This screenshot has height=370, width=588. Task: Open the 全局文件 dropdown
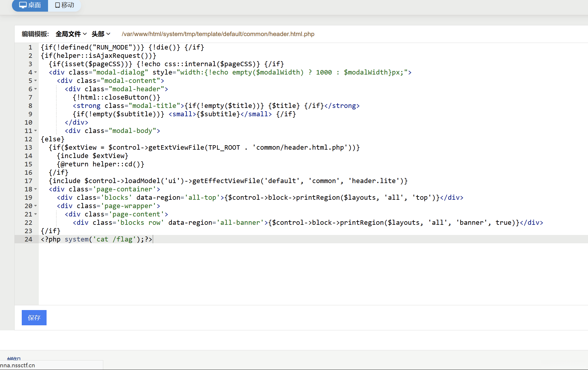click(x=71, y=34)
